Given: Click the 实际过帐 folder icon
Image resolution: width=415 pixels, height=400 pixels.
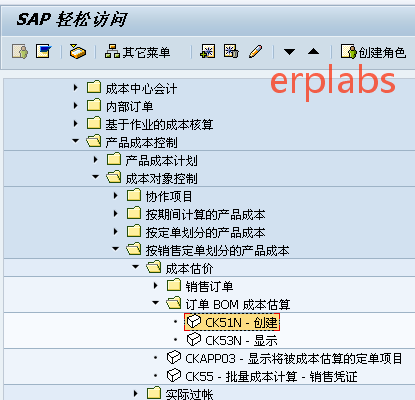Looking at the screenshot, I should point(154,394).
